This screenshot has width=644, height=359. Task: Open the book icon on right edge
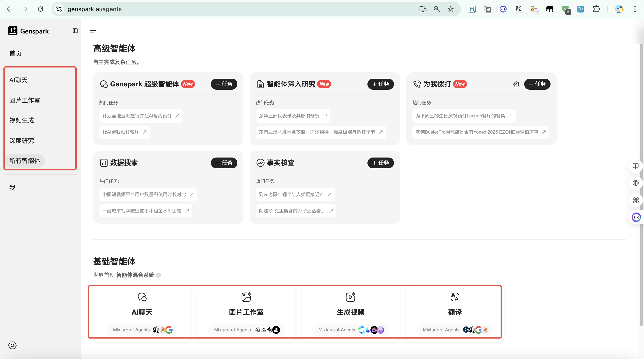pyautogui.click(x=636, y=166)
